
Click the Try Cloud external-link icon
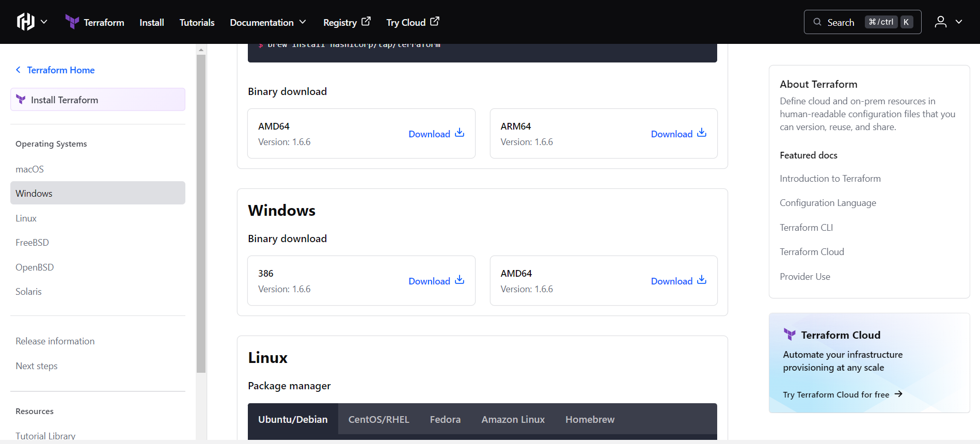(x=435, y=21)
